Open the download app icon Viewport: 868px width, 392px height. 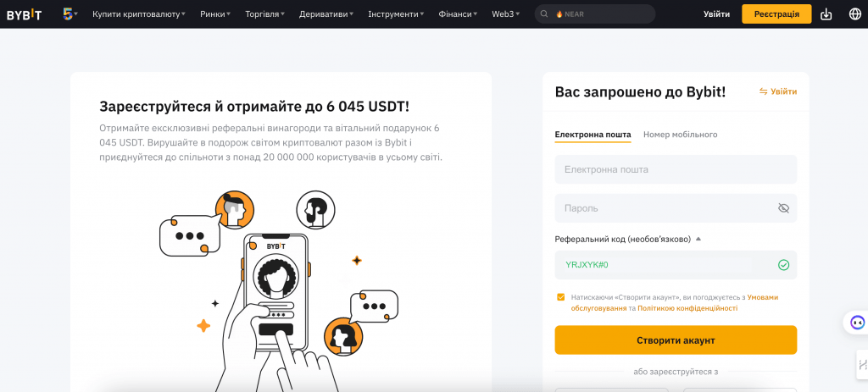[x=826, y=14]
